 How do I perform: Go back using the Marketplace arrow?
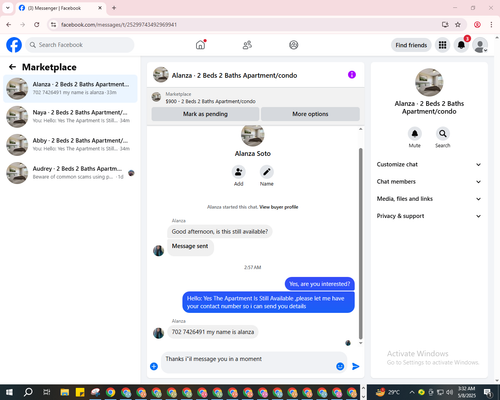click(x=12, y=67)
